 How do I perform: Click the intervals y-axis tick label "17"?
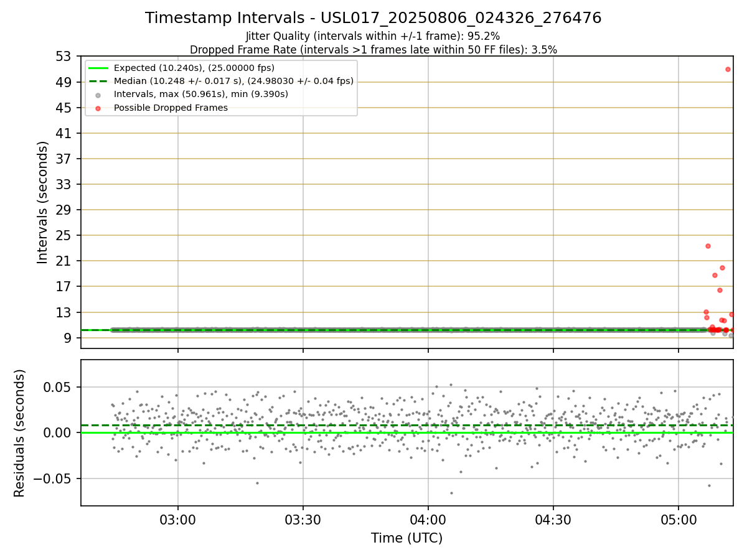(65, 286)
